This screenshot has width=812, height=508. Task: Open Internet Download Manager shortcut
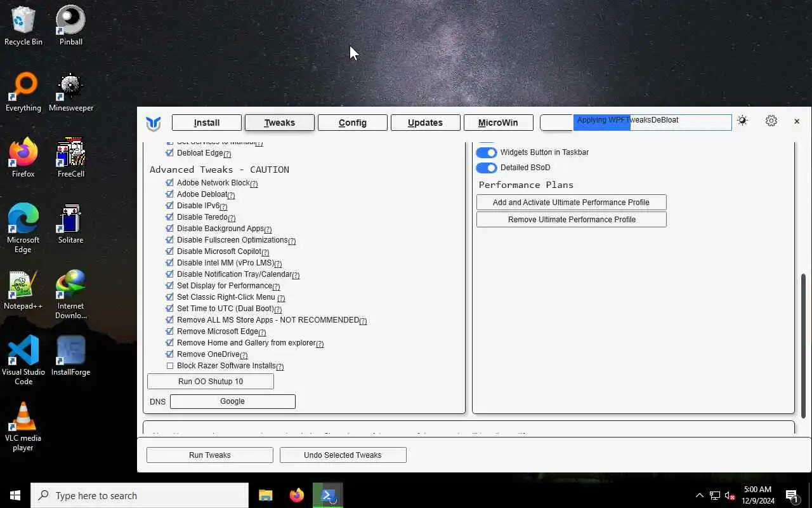70,295
